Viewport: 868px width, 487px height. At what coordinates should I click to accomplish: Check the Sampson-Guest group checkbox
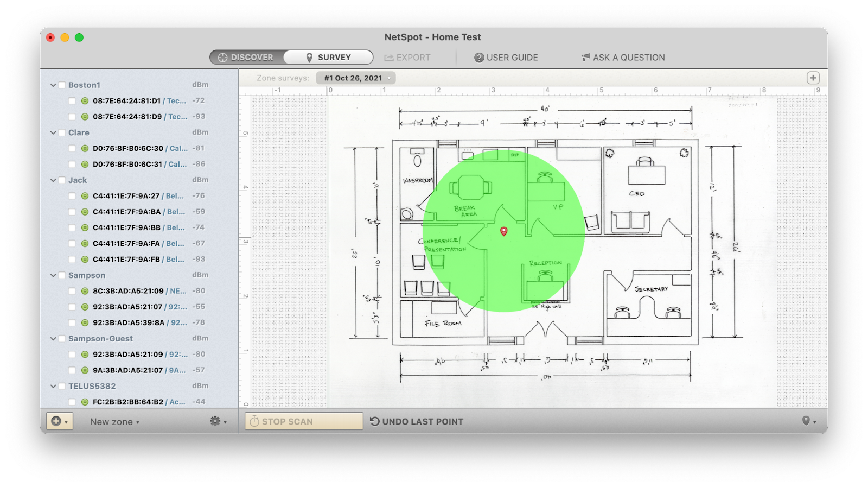pyautogui.click(x=62, y=339)
